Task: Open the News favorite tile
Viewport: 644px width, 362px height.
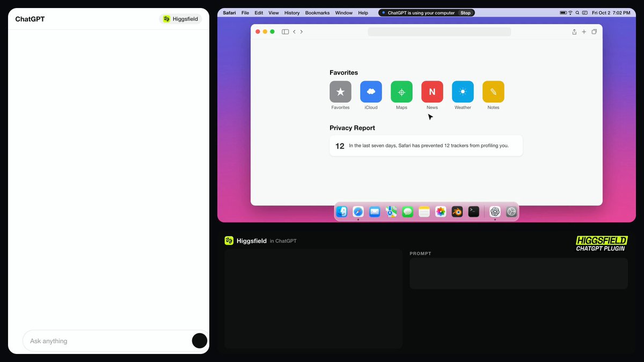Action: [x=432, y=92]
